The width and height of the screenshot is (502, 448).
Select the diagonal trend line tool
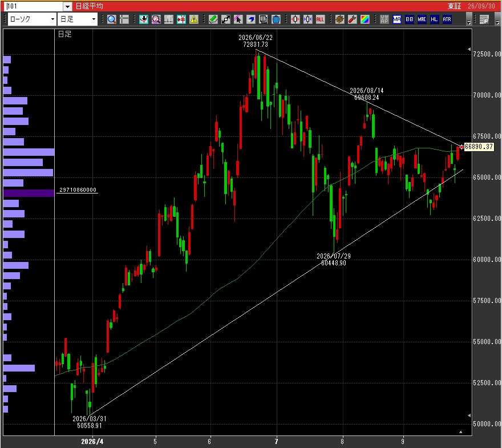226,19
